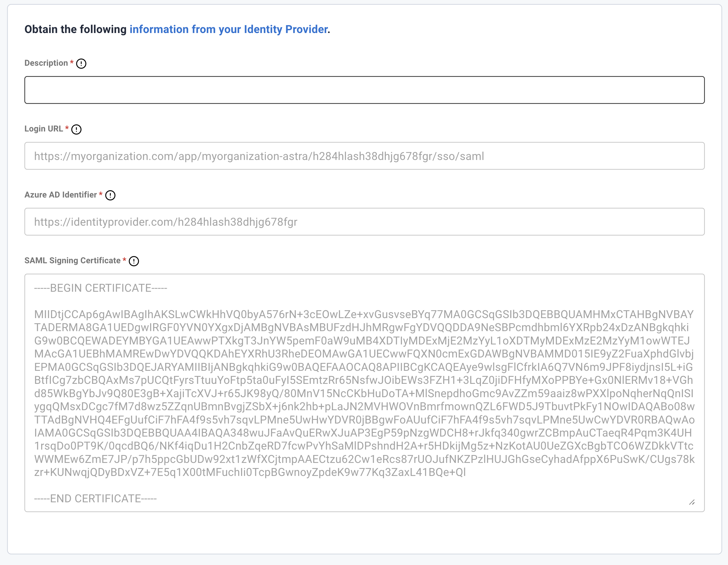This screenshot has width=728, height=565.
Task: Click the info icon next to Description
Action: [81, 63]
